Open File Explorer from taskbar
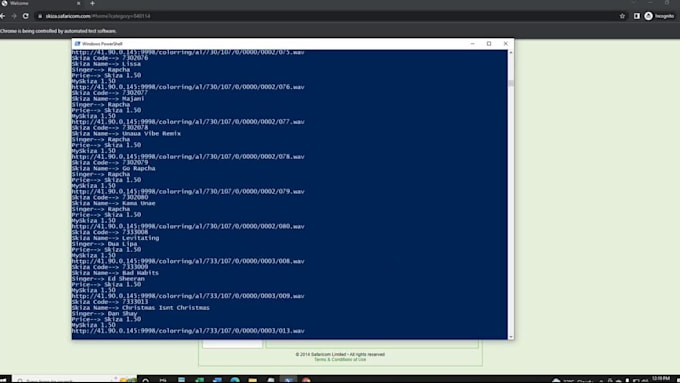This screenshot has width=680, height=383. click(252, 380)
